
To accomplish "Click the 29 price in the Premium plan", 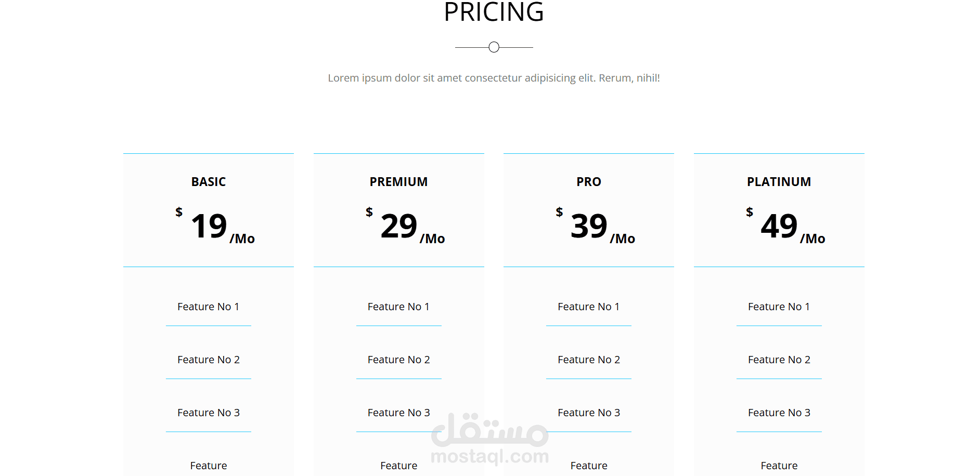I will tap(399, 226).
